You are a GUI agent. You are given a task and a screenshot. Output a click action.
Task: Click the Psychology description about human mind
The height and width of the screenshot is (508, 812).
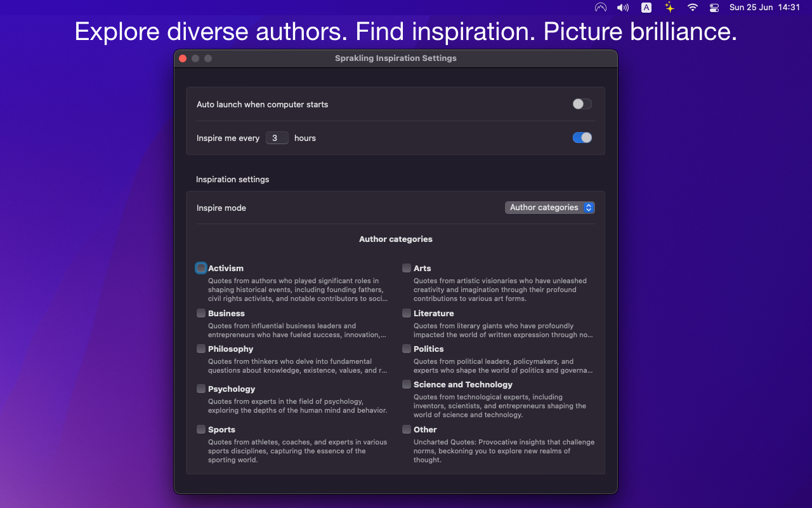coord(298,406)
